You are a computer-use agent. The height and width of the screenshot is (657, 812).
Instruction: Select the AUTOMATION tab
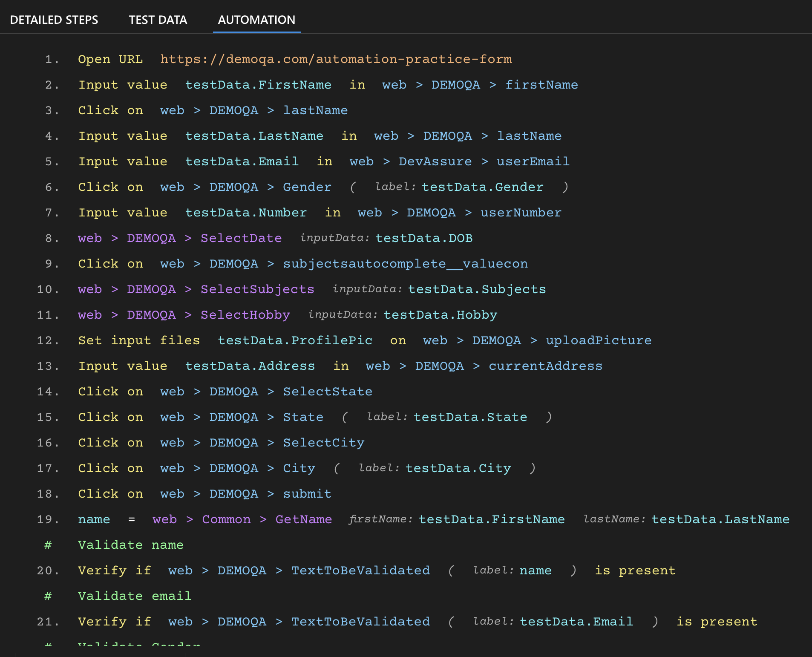click(256, 20)
